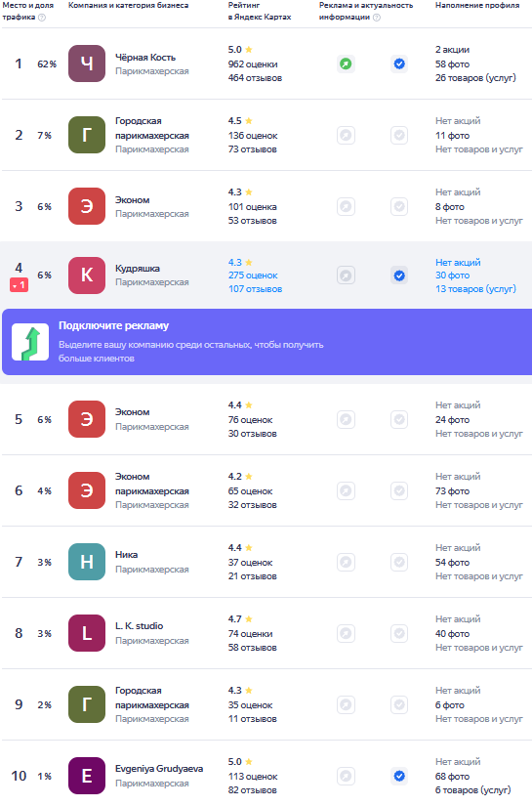
Task: Click the pink К avatar of Кудряшка
Action: pos(87,276)
